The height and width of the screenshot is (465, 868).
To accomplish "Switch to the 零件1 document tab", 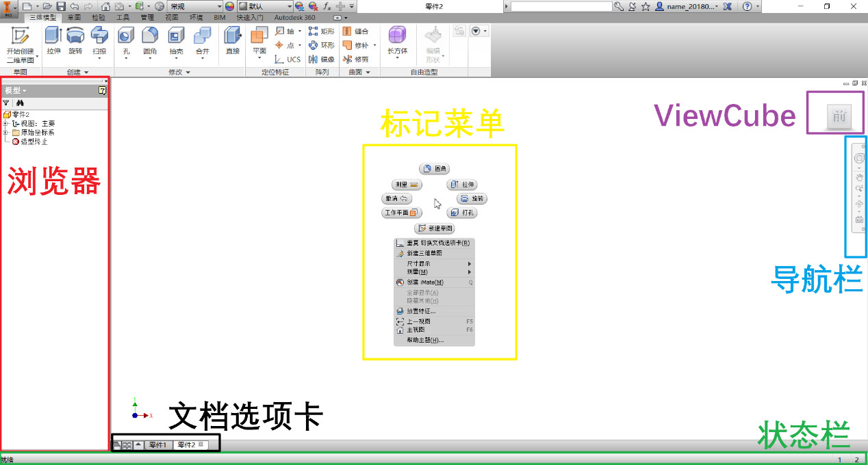I will tap(158, 445).
